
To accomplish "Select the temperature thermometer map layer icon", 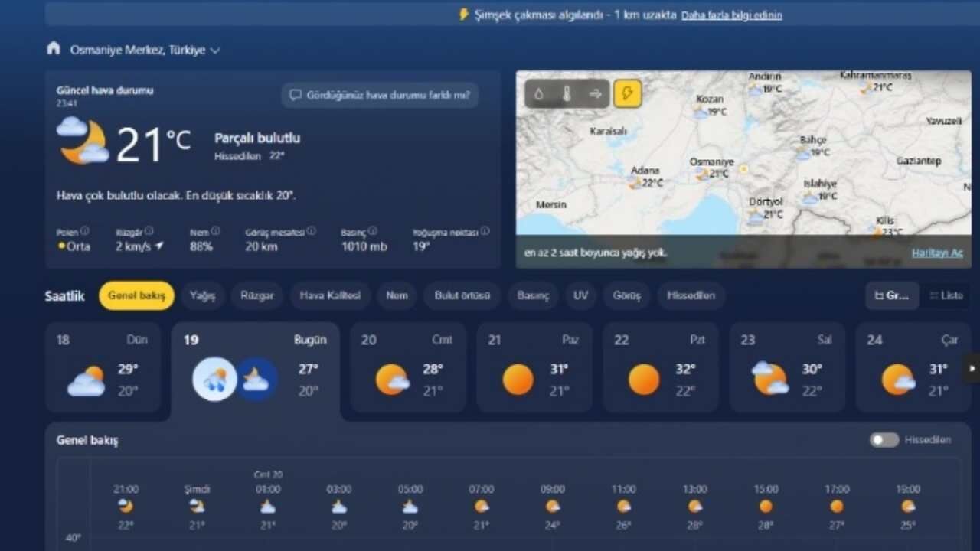I will (x=567, y=93).
